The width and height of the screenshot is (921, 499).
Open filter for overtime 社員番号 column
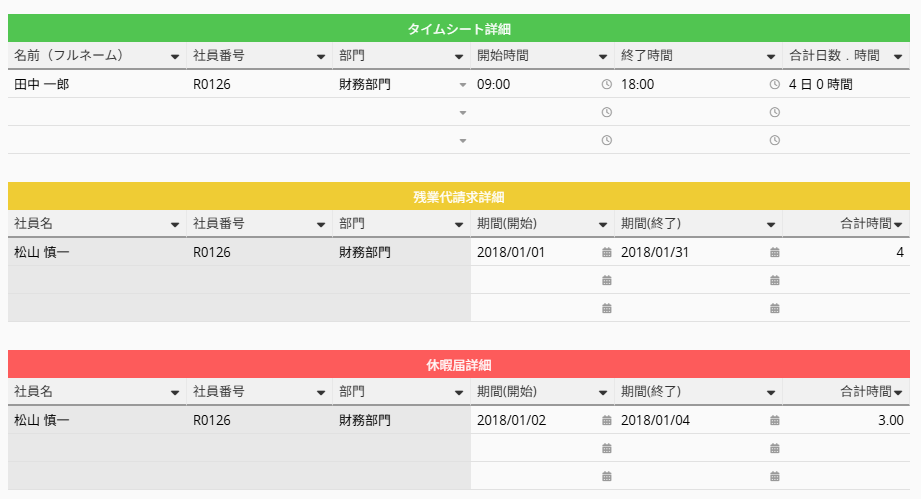(321, 224)
